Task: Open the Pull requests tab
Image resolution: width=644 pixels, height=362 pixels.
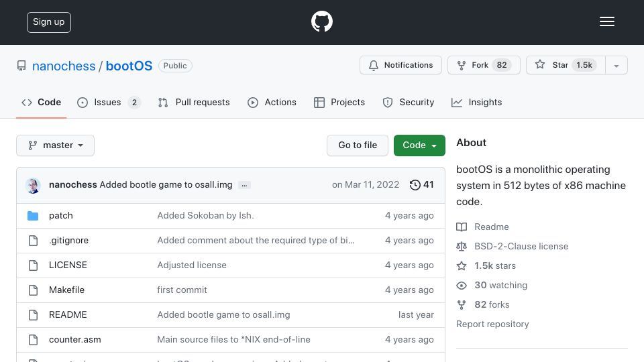Action: tap(194, 102)
